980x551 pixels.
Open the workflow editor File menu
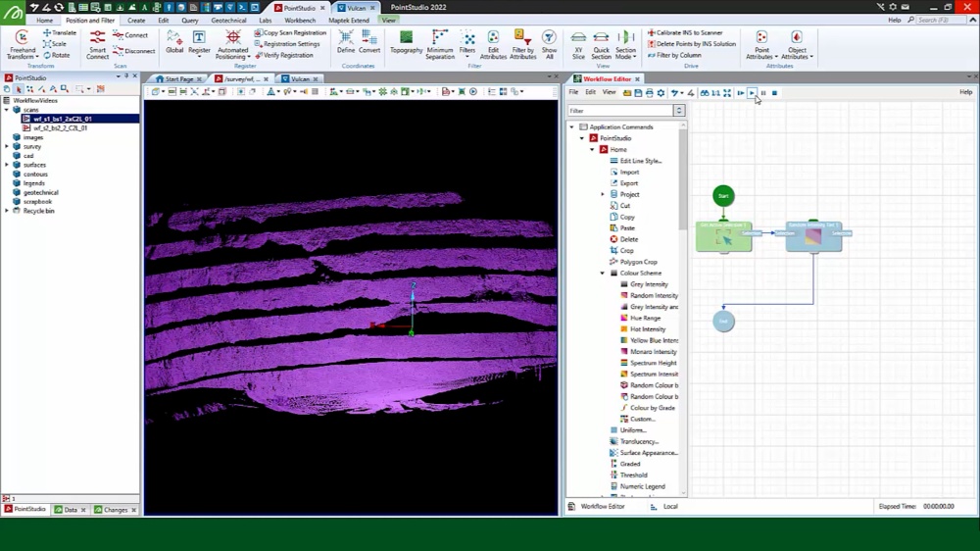[573, 92]
